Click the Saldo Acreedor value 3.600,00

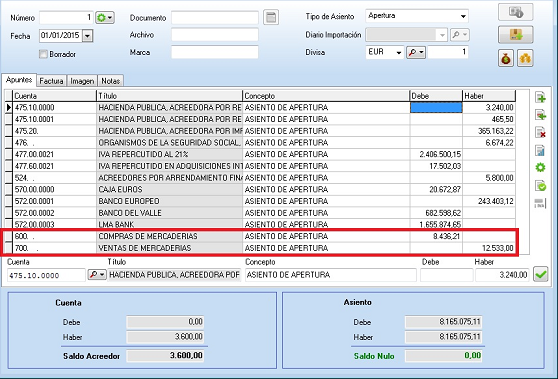165,356
